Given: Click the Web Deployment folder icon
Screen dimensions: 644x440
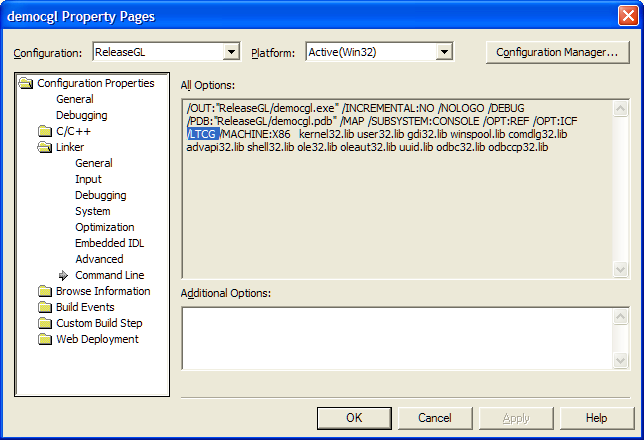Looking at the screenshot, I should click(x=45, y=339).
